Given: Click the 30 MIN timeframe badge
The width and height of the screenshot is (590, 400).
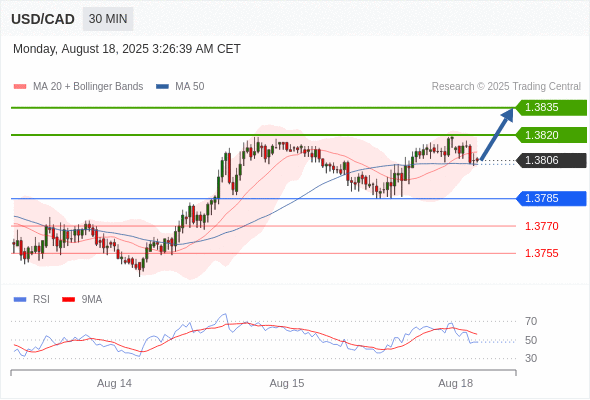Looking at the screenshot, I should (108, 19).
